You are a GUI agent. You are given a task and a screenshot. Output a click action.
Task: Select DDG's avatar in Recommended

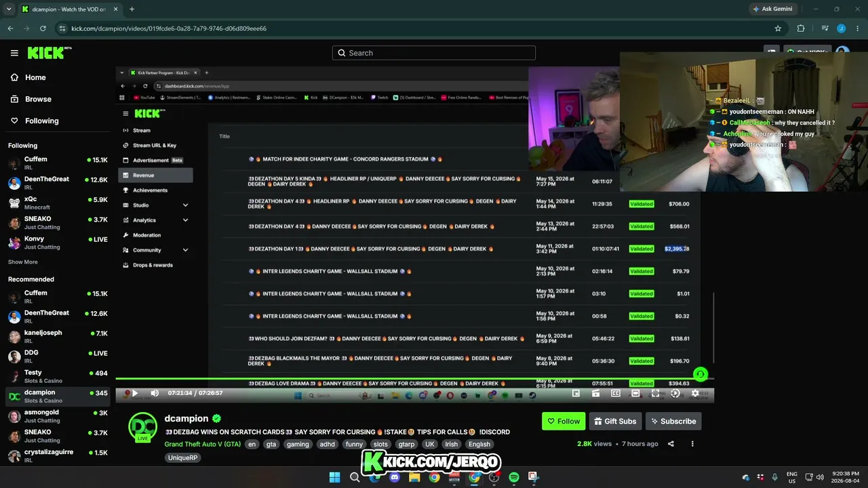(x=14, y=357)
